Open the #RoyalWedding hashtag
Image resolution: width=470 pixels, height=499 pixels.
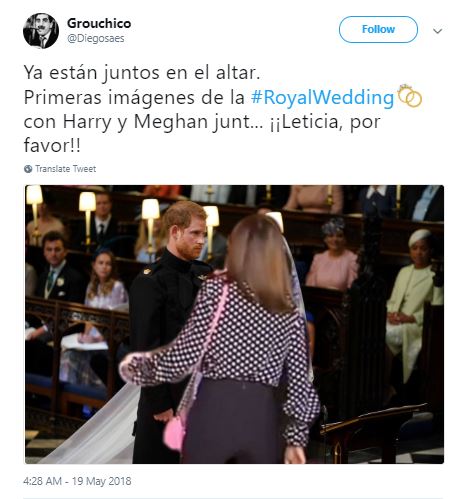pyautogui.click(x=322, y=98)
